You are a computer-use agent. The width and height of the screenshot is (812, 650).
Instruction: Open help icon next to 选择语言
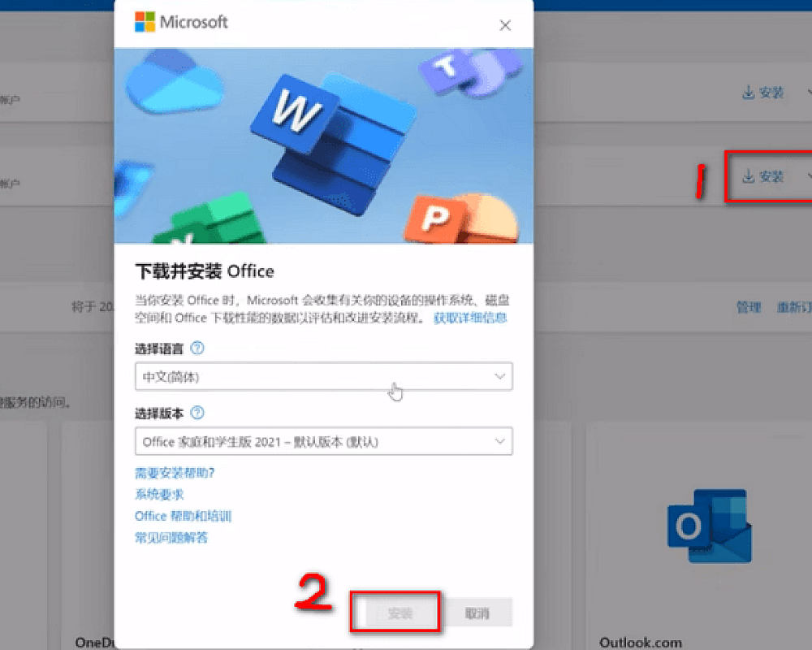[x=197, y=349]
